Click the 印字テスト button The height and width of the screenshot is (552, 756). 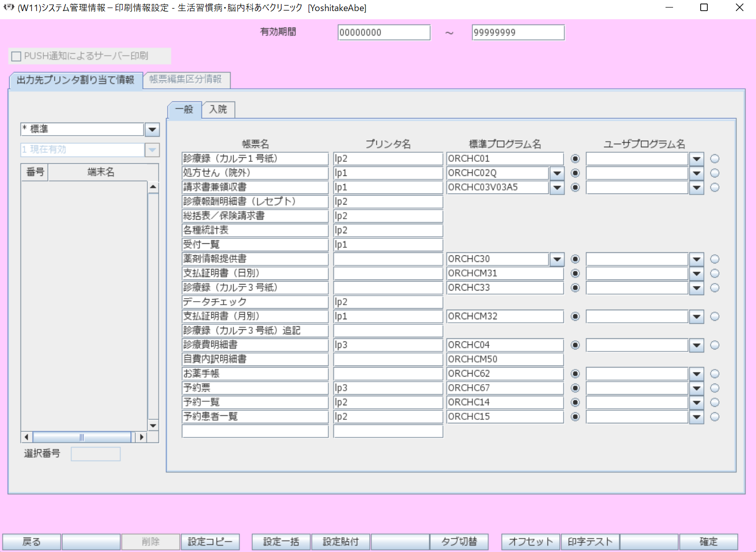(x=590, y=541)
